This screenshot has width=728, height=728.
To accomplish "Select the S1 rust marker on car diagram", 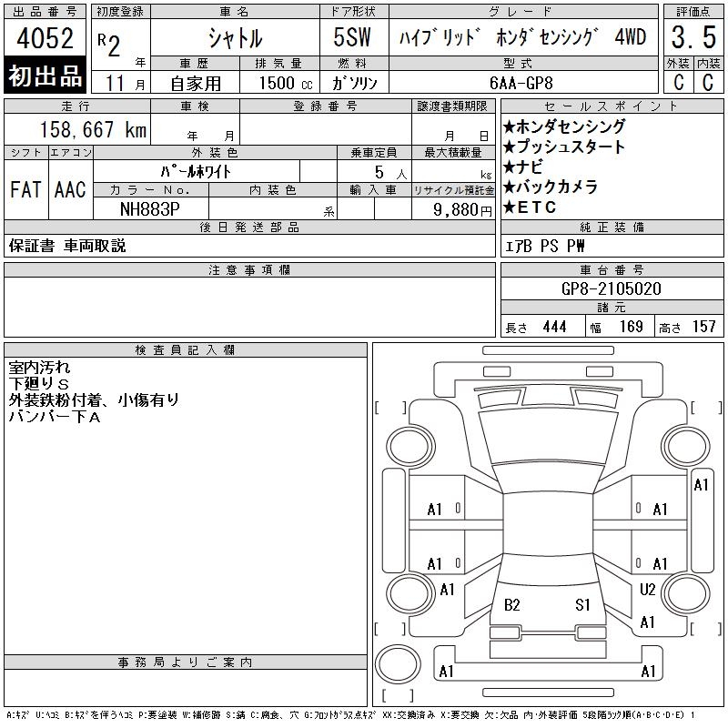I will 582,605.
